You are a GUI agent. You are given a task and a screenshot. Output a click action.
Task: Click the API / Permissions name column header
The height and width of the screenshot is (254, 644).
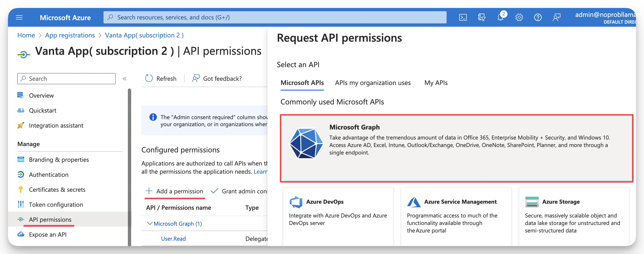178,207
